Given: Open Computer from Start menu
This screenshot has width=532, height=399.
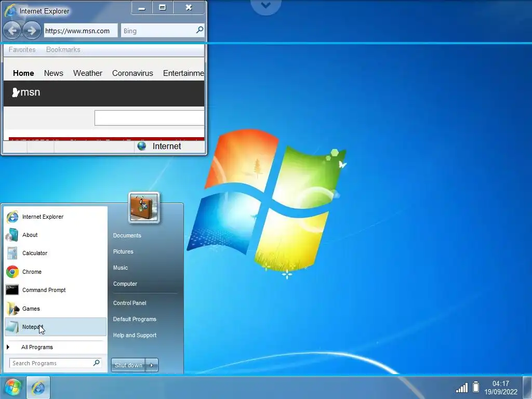Looking at the screenshot, I should (x=125, y=284).
